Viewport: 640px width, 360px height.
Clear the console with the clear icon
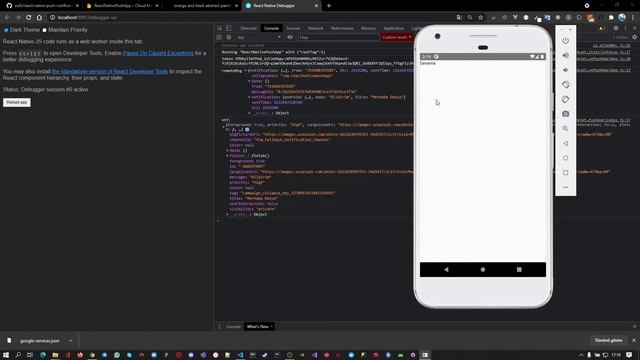pos(228,37)
